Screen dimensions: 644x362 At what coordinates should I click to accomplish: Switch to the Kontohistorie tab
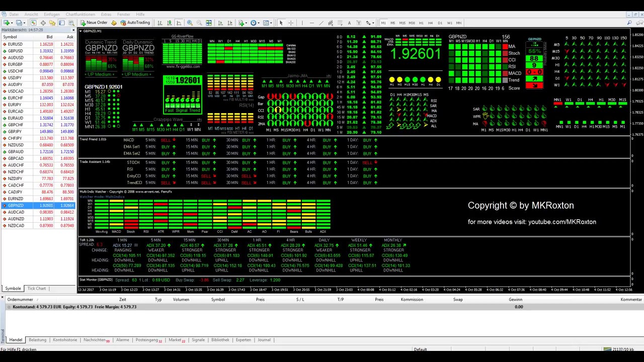pos(65,340)
